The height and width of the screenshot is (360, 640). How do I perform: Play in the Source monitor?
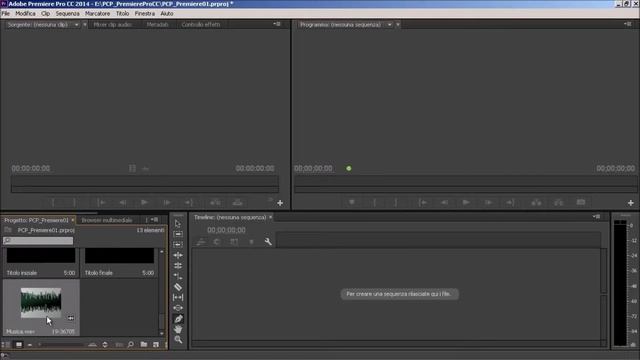144,202
